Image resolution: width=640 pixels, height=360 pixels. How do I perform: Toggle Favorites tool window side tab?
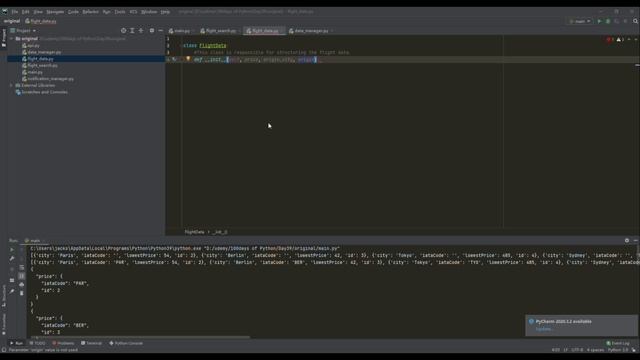pyautogui.click(x=4, y=324)
